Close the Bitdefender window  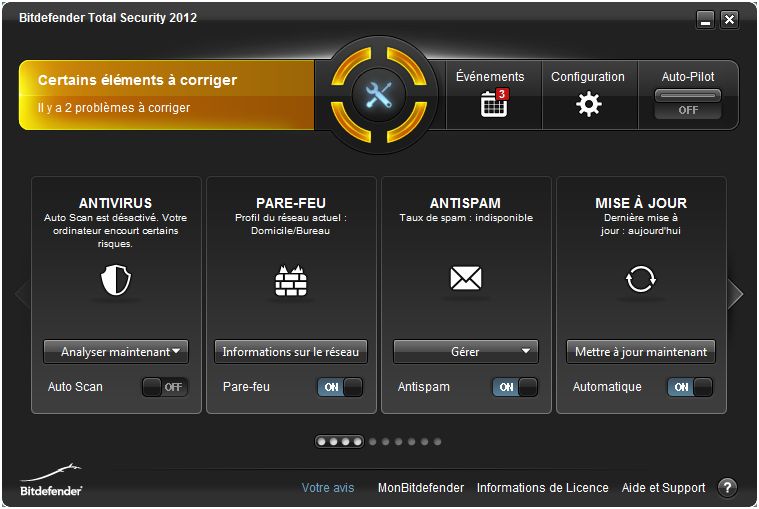tap(729, 20)
